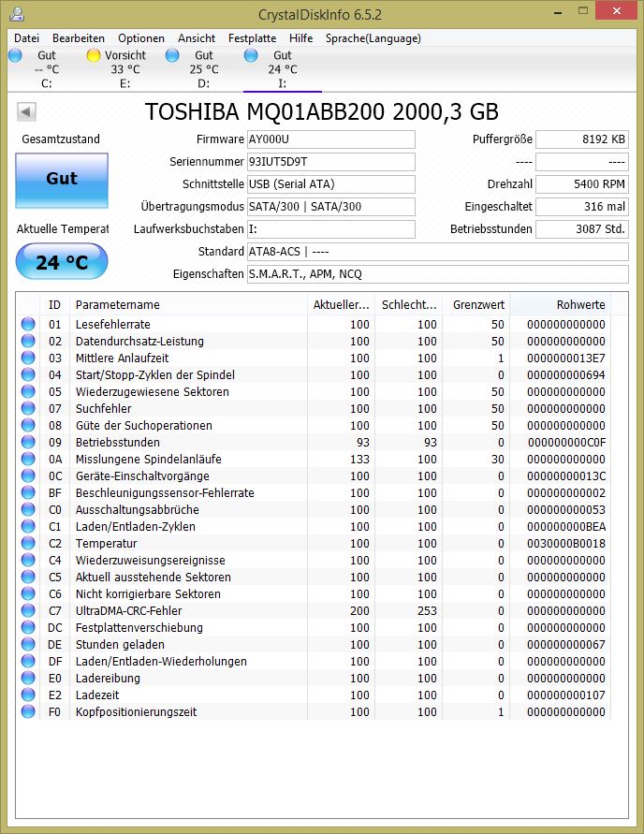Click the Standard field ATA8-ACS
This screenshot has width=644, height=834.
438,252
